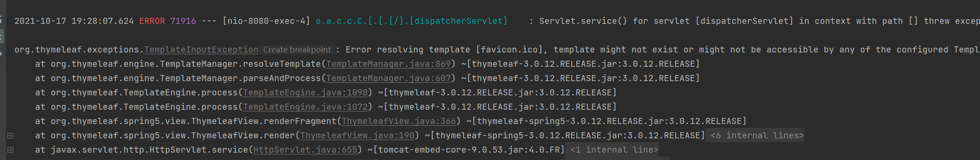980x160 pixels.
Task: Open TemplateEngine.java:1072 source link
Action: click(x=305, y=107)
